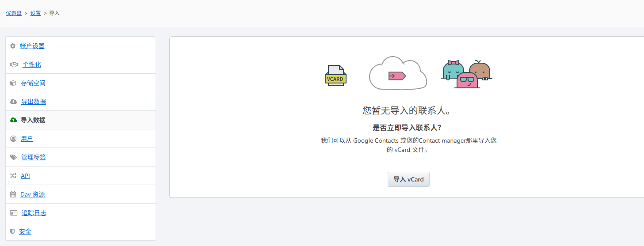
Task: Click the cartoon contacts characters illustration
Action: tap(467, 74)
